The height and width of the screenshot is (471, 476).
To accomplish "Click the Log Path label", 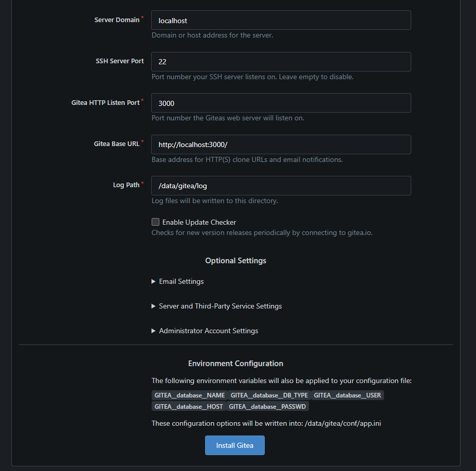I will click(x=126, y=185).
